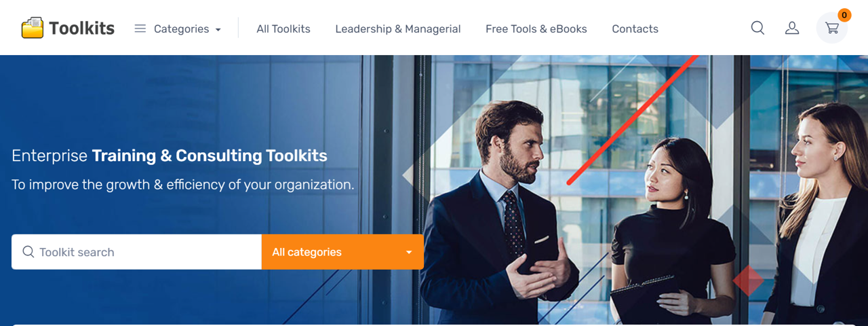Click the magnifier icon inside Toolkit search
The width and height of the screenshot is (868, 326).
point(28,252)
